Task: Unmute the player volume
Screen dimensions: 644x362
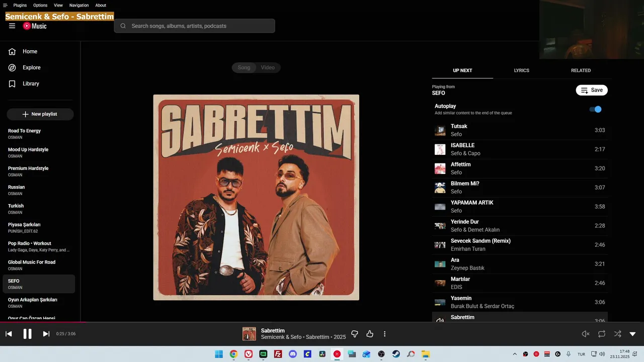Action: coord(586,334)
